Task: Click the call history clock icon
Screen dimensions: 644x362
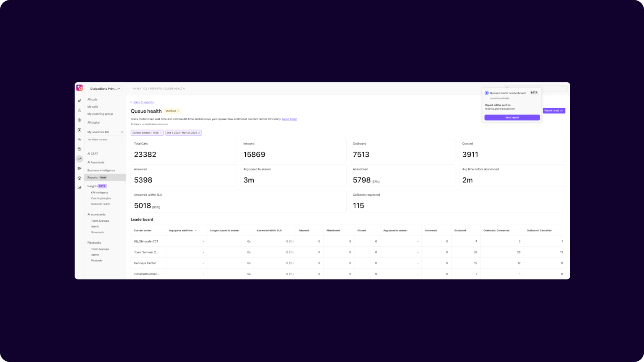Action: (79, 149)
